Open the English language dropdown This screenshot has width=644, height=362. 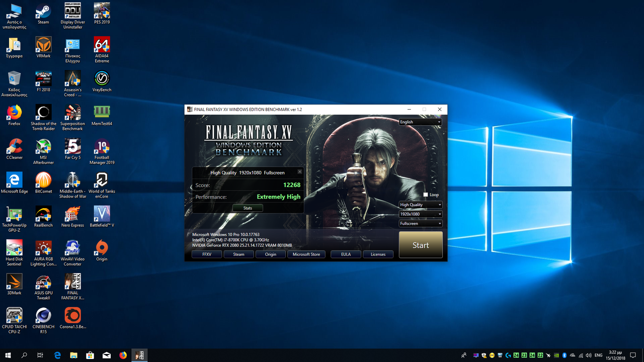coord(421,122)
